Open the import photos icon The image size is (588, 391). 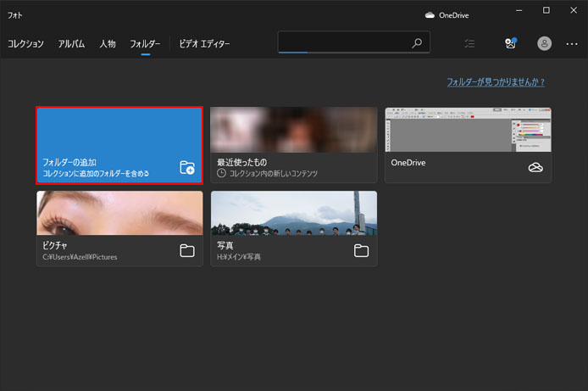click(x=510, y=43)
